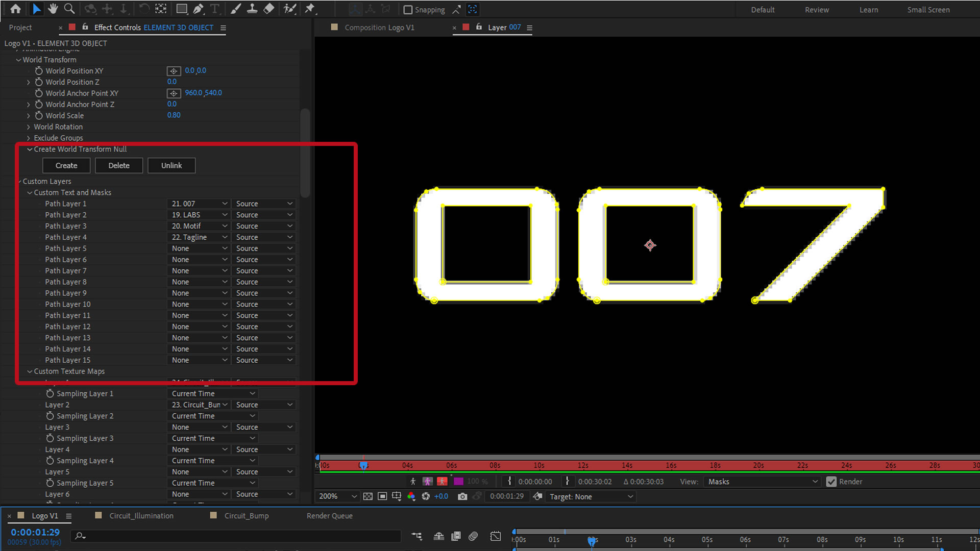Take a snapshot with the camera icon
The height and width of the screenshot is (551, 980).
(x=462, y=496)
